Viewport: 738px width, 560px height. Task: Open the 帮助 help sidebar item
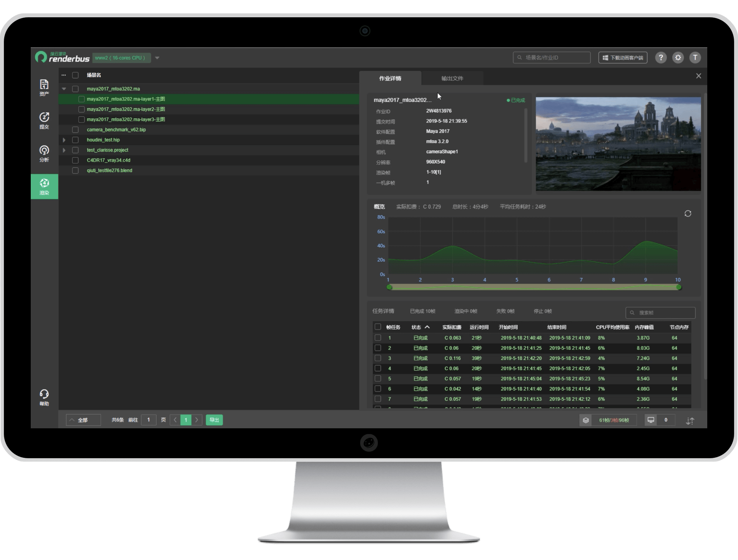pyautogui.click(x=44, y=398)
